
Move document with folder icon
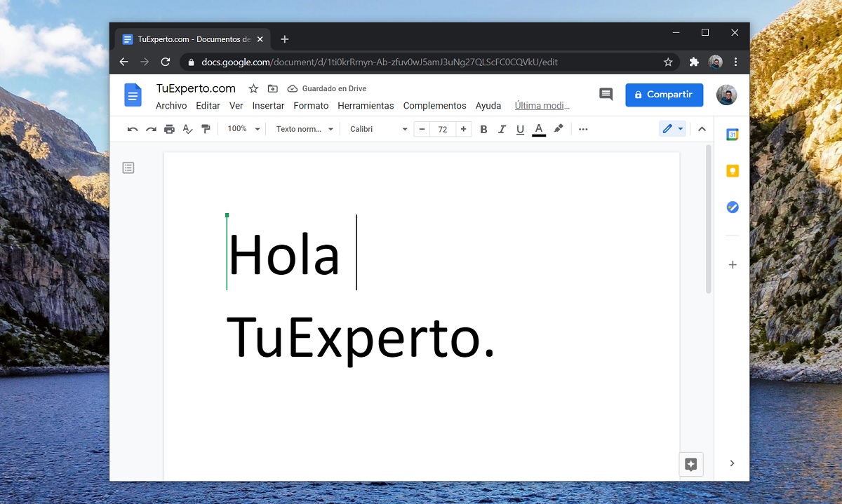[273, 89]
